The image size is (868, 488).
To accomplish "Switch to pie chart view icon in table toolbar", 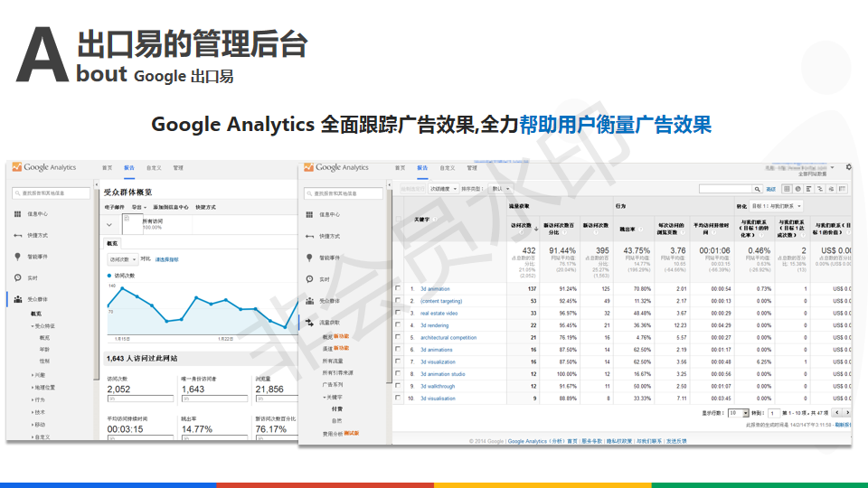I will coord(798,189).
